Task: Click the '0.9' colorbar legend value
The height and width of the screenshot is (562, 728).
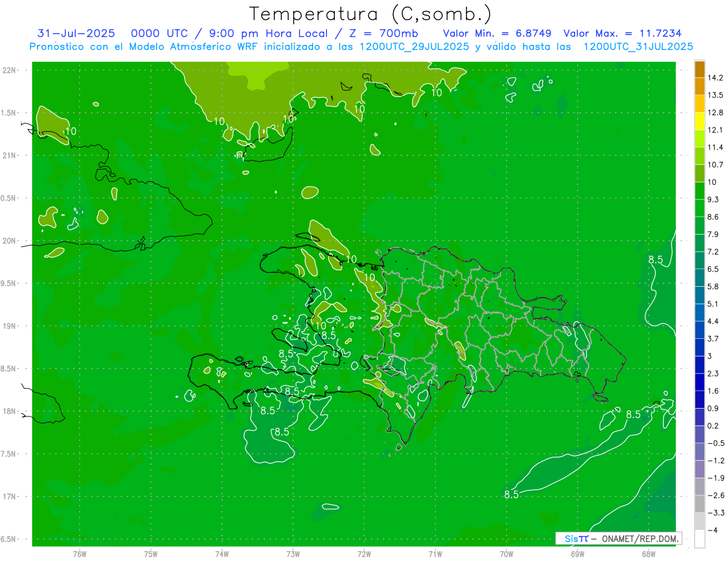Action: pyautogui.click(x=713, y=408)
